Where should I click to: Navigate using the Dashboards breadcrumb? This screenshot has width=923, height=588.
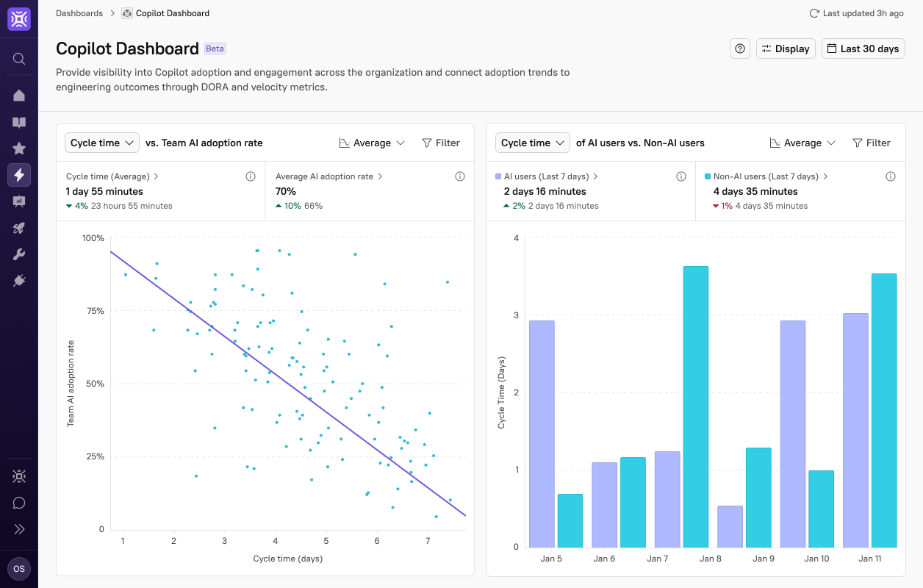click(x=79, y=12)
